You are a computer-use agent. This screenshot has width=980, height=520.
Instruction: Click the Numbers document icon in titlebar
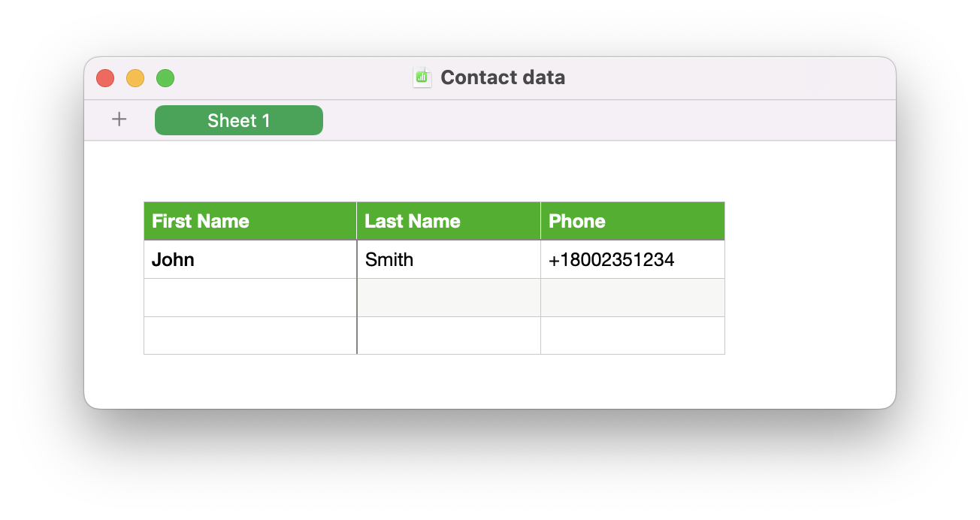[x=422, y=77]
